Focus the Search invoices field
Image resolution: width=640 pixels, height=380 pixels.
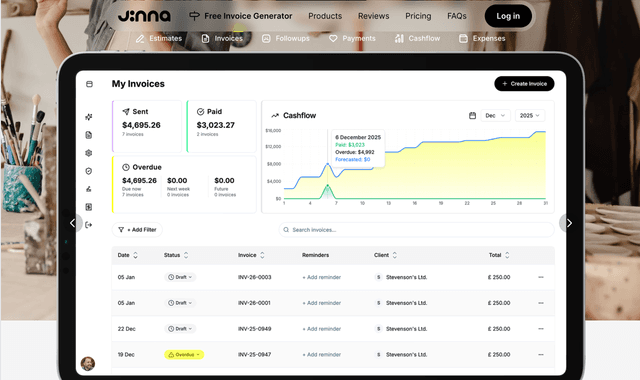[x=416, y=230]
